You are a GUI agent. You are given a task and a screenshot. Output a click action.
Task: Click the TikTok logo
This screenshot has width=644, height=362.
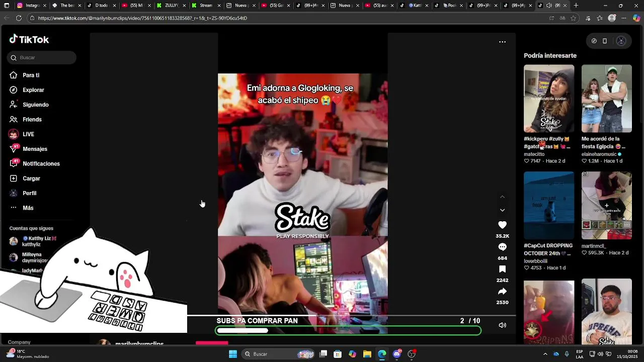click(29, 39)
